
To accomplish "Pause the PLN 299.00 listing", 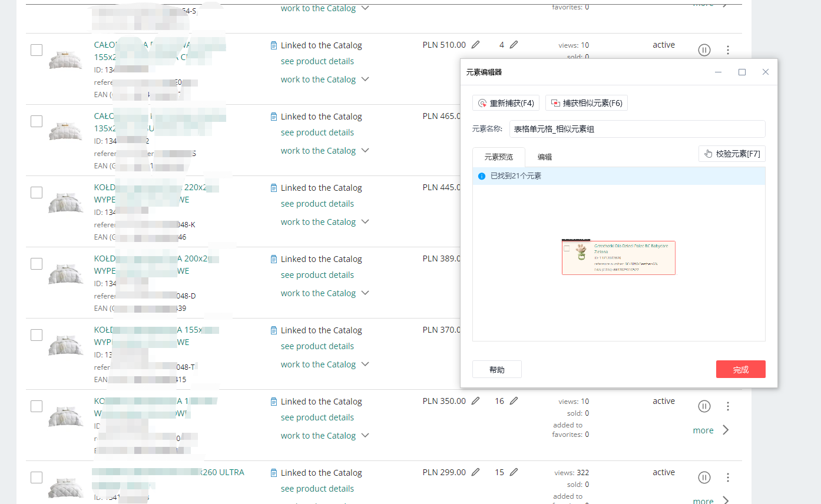I will [704, 478].
